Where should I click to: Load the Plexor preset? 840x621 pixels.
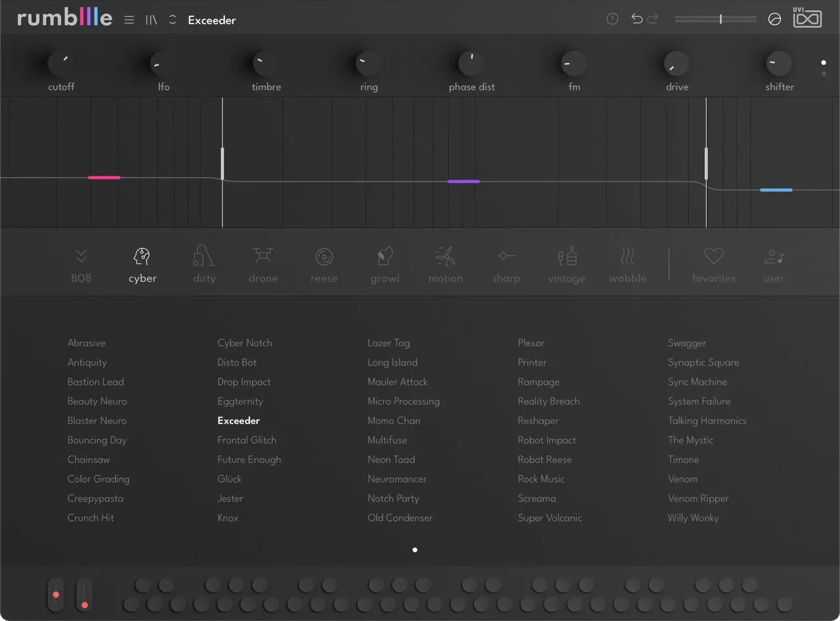(531, 343)
